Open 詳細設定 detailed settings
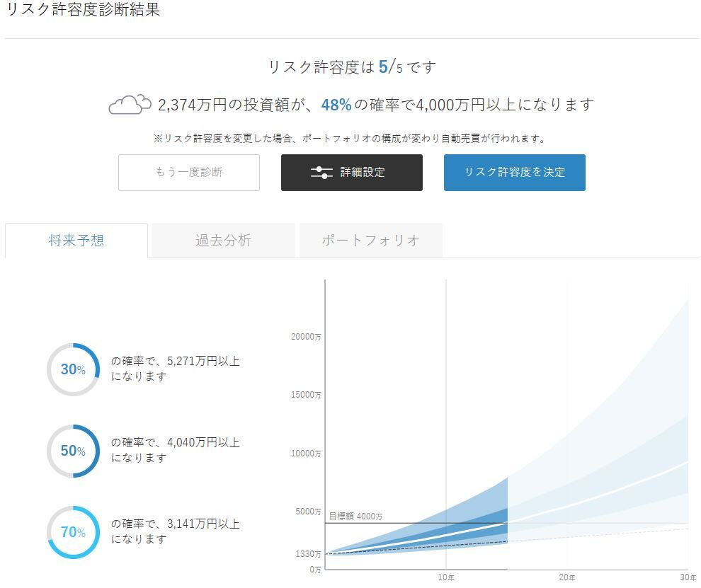This screenshot has height=588, width=701. 351,173
